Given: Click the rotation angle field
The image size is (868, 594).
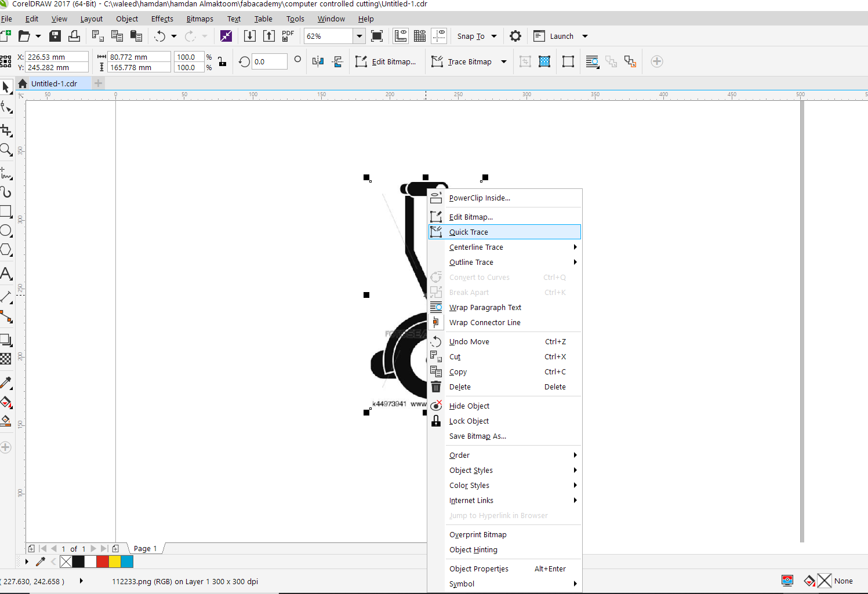Looking at the screenshot, I should click(270, 61).
